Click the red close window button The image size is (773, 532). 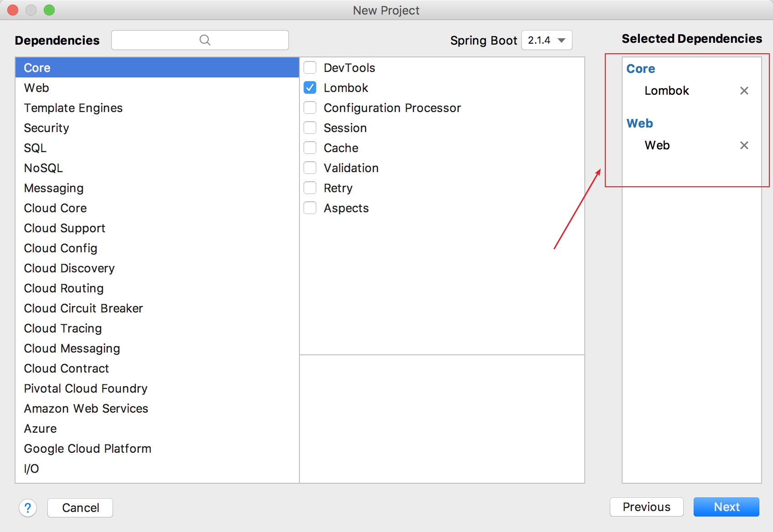click(x=13, y=10)
